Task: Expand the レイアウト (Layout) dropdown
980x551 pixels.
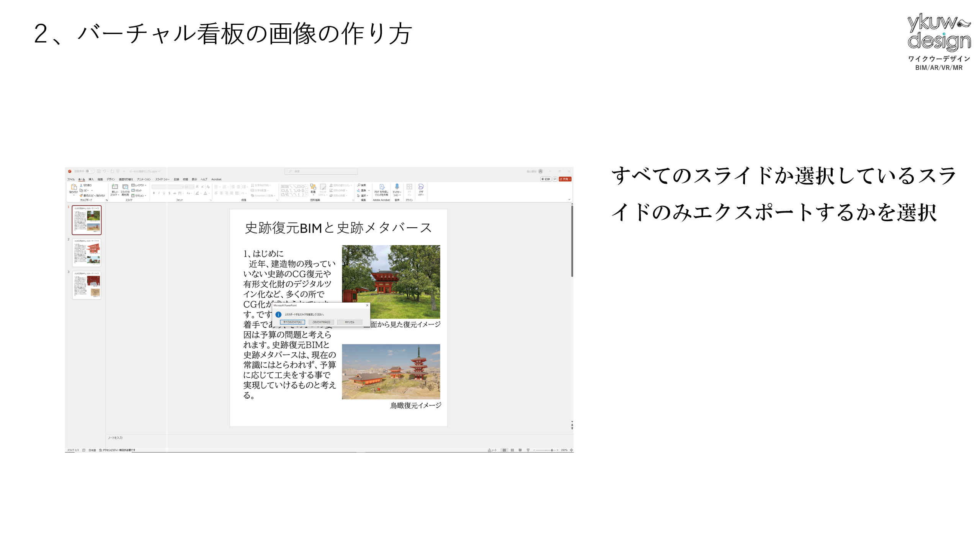Action: click(x=139, y=185)
